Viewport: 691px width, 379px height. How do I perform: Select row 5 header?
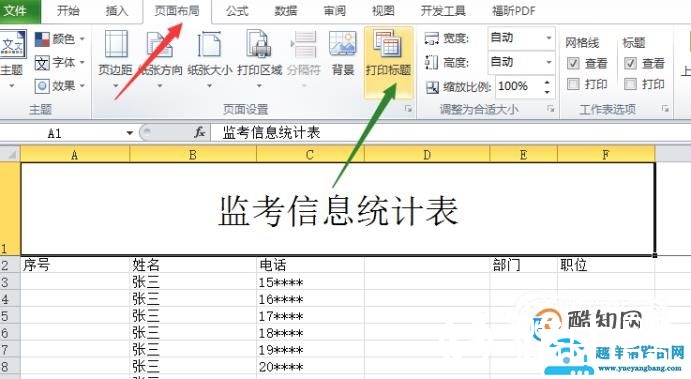(x=10, y=316)
